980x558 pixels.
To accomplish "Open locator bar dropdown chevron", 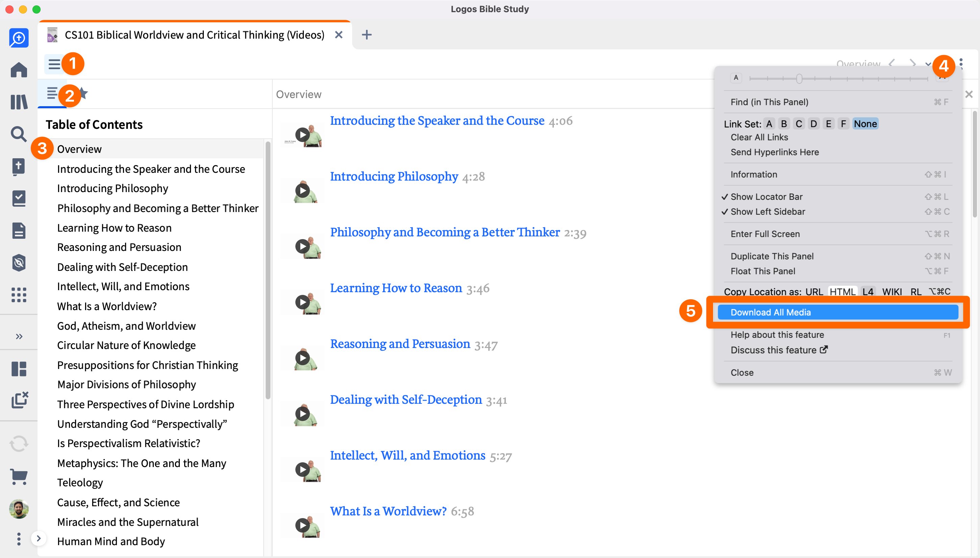I will 928,64.
